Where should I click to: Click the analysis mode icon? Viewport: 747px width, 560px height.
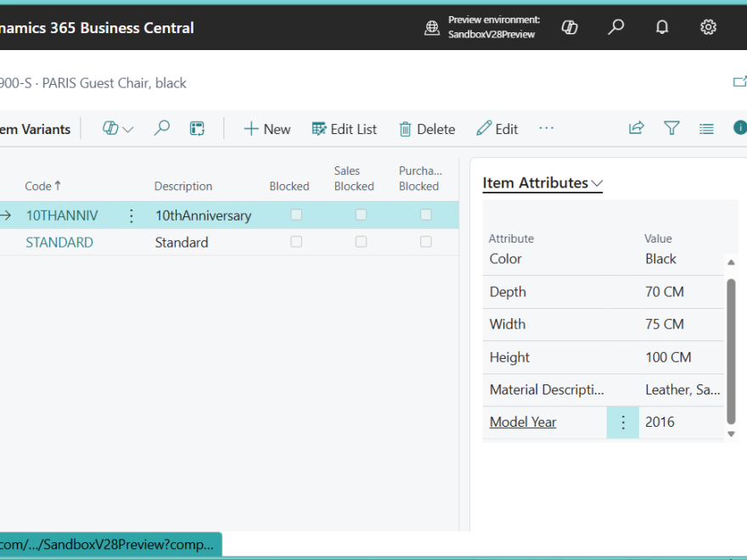[197, 129]
